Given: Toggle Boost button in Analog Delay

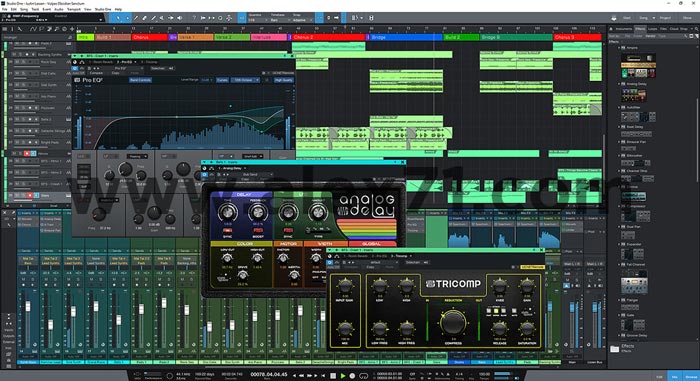Looking at the screenshot, I should click(x=258, y=230).
